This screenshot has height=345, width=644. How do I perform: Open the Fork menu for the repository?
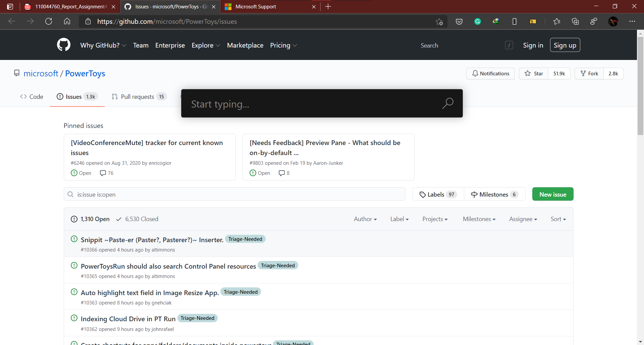[589, 73]
